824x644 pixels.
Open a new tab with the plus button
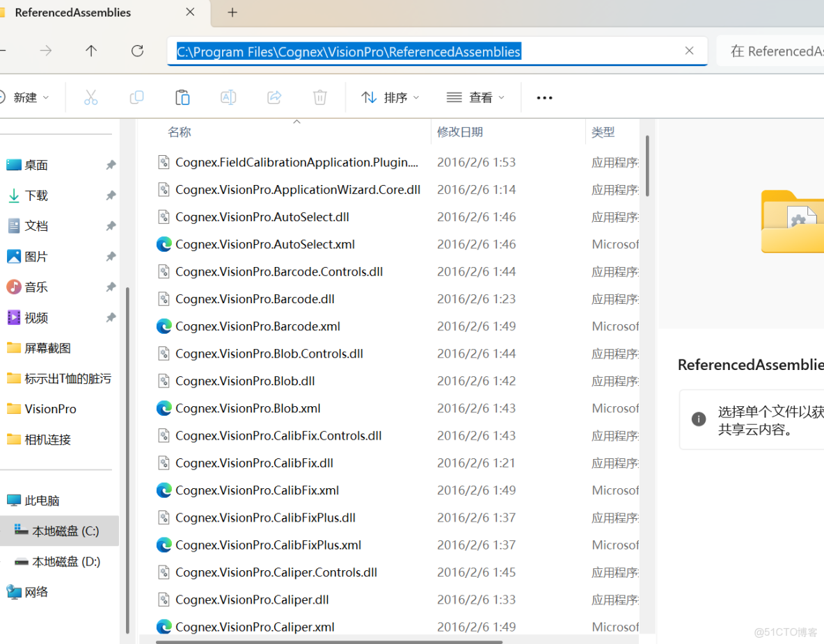pyautogui.click(x=232, y=13)
